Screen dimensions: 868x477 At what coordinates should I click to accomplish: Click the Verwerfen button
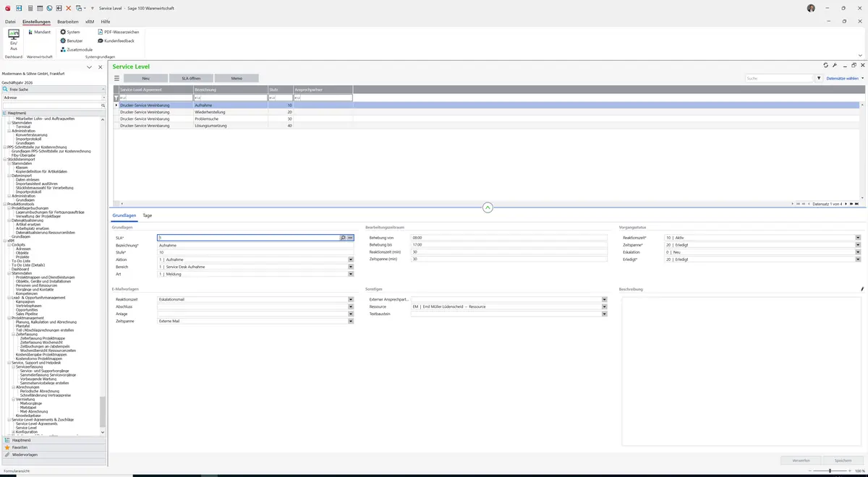(801, 460)
